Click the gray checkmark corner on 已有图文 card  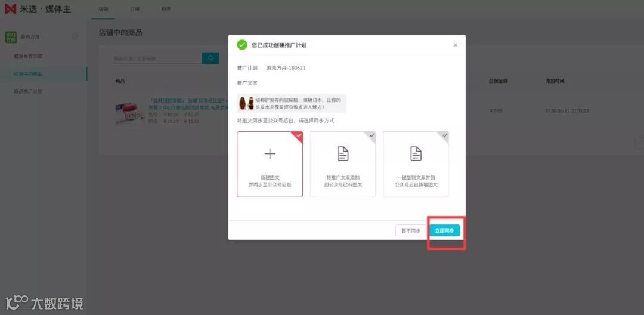[371, 135]
